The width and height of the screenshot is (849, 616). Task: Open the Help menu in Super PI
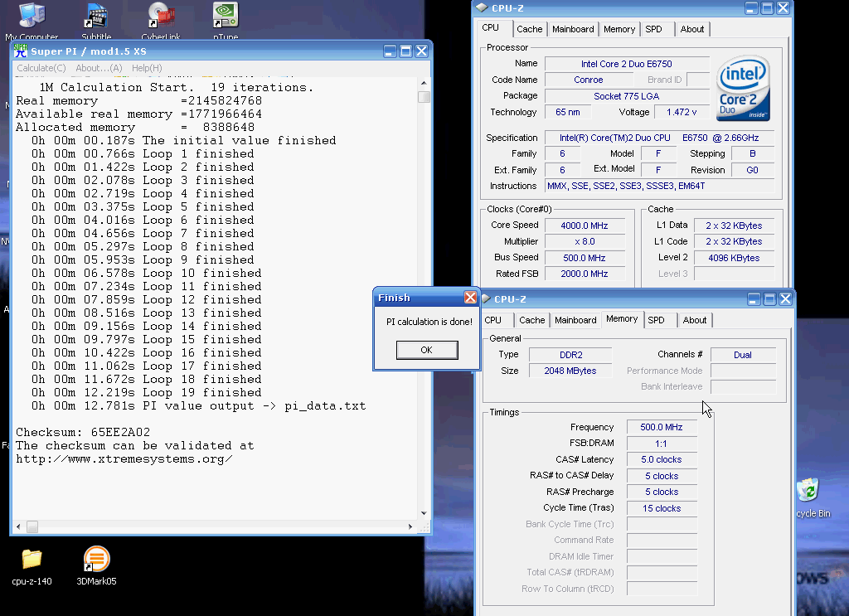(x=147, y=68)
